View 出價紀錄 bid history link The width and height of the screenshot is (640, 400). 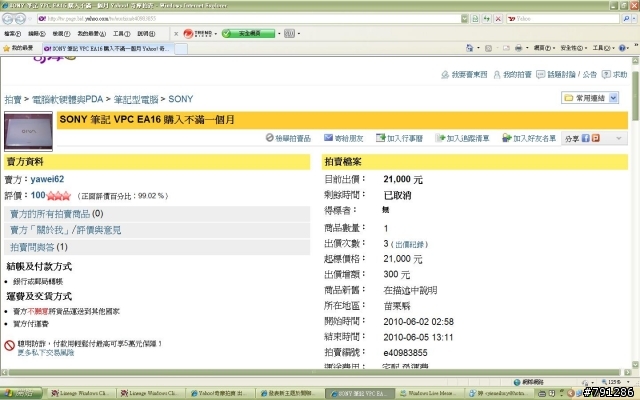click(x=410, y=244)
